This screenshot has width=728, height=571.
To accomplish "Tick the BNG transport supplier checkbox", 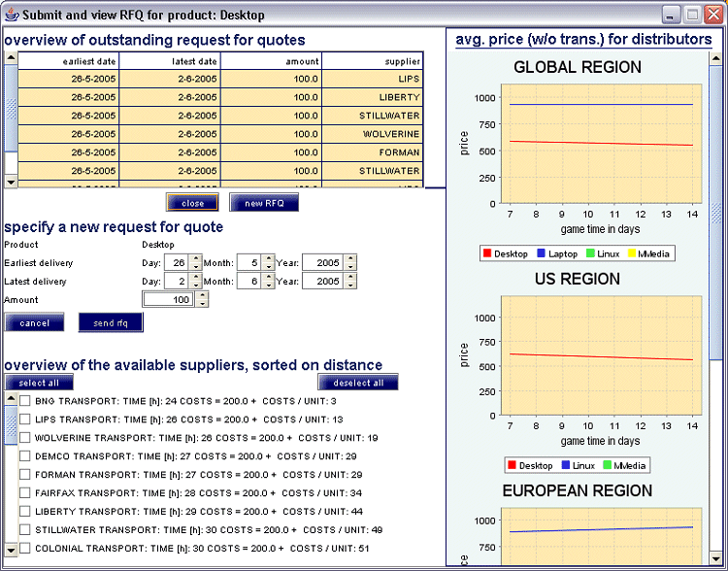I will pyautogui.click(x=25, y=400).
